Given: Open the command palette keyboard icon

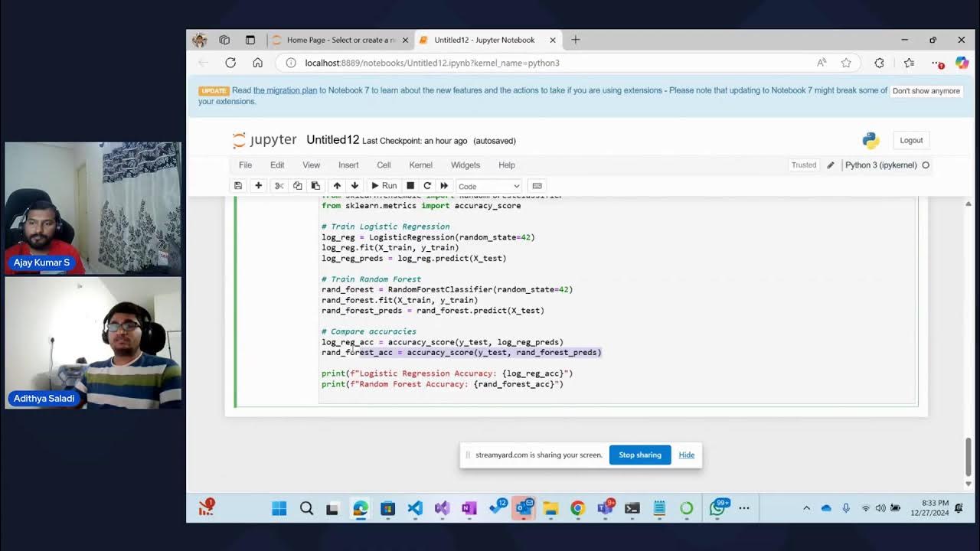Looking at the screenshot, I should 537,186.
